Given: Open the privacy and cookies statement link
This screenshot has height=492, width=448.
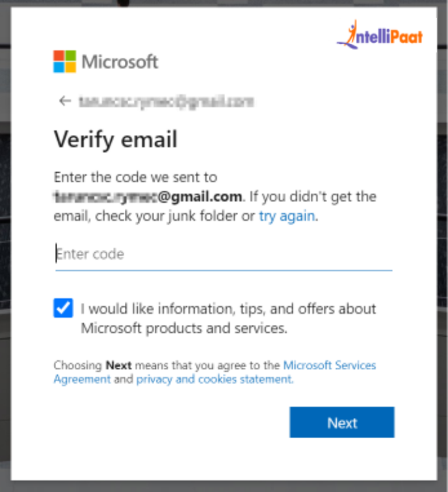Looking at the screenshot, I should [213, 379].
